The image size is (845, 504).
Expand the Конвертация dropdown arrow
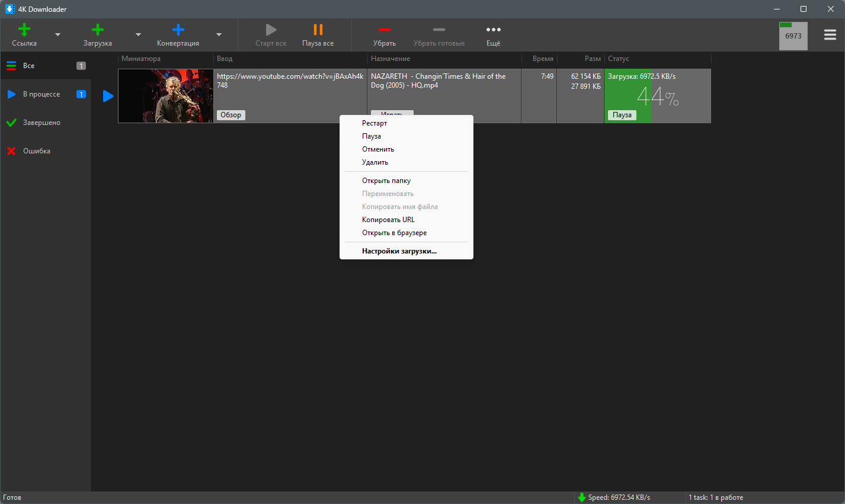tap(219, 35)
